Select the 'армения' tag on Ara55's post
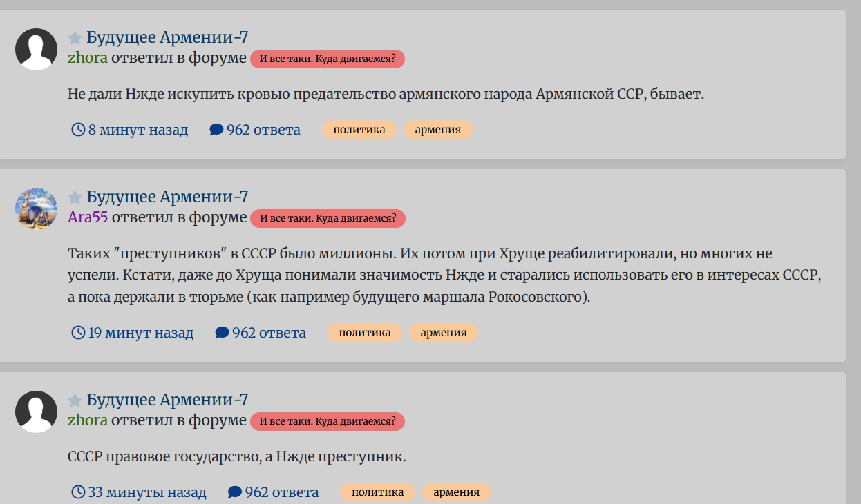This screenshot has height=504, width=861. click(x=443, y=332)
